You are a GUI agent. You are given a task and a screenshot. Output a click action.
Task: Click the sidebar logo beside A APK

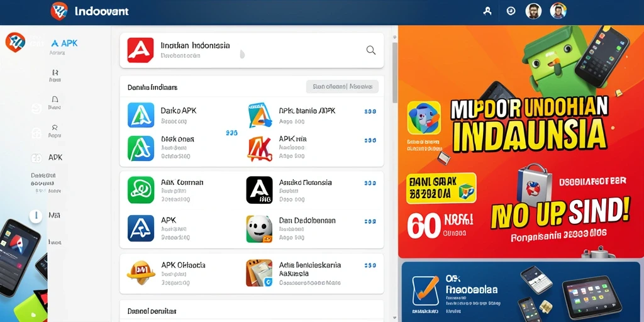(15, 42)
